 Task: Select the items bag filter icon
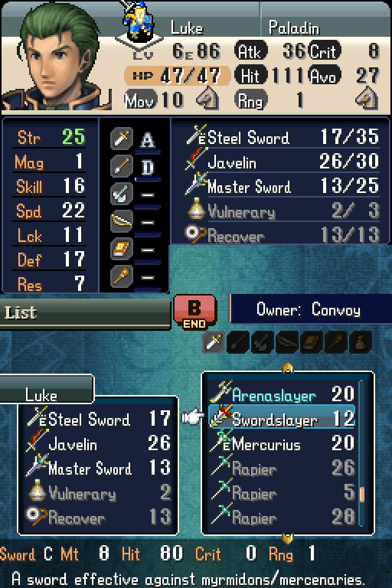coord(360,341)
